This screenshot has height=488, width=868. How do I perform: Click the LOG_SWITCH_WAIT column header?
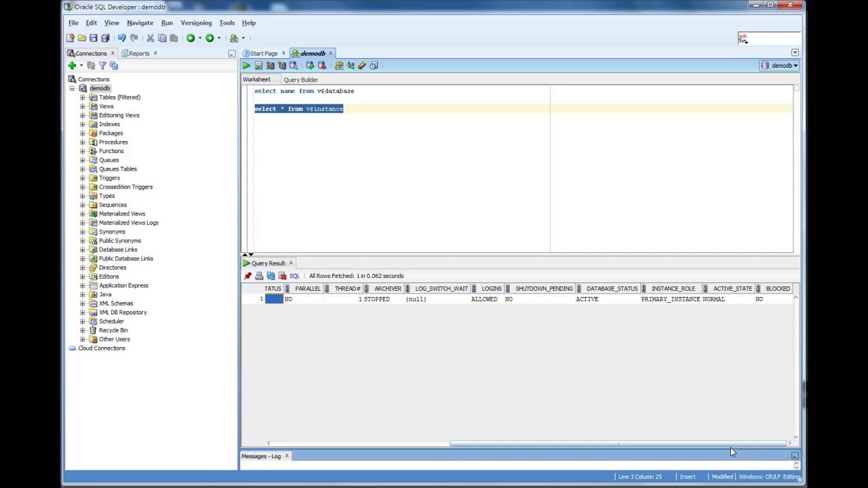tap(441, 289)
